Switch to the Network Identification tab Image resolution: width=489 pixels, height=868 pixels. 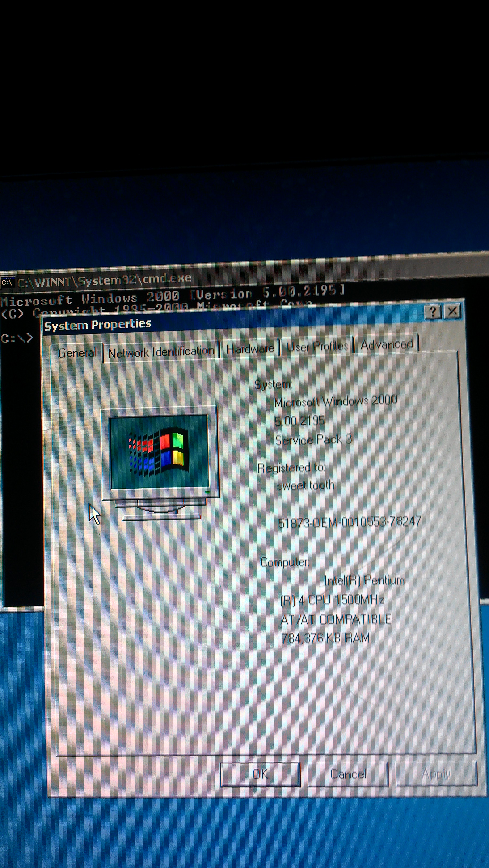pyautogui.click(x=161, y=352)
